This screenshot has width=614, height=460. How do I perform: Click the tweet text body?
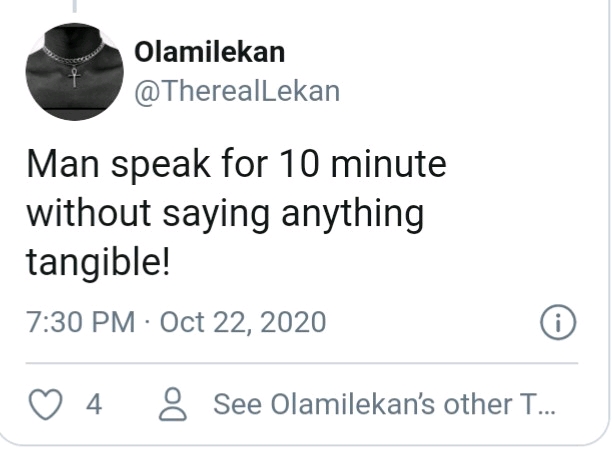click(x=236, y=213)
